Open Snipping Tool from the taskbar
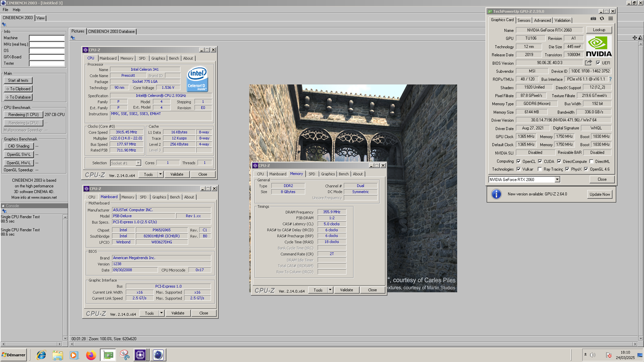The image size is (644, 362). tap(124, 355)
